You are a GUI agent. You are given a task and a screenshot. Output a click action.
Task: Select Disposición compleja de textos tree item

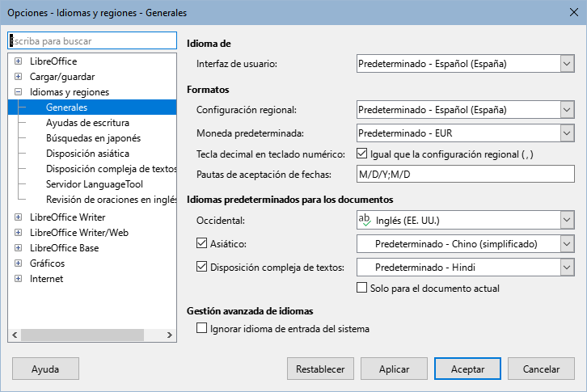pos(111,168)
